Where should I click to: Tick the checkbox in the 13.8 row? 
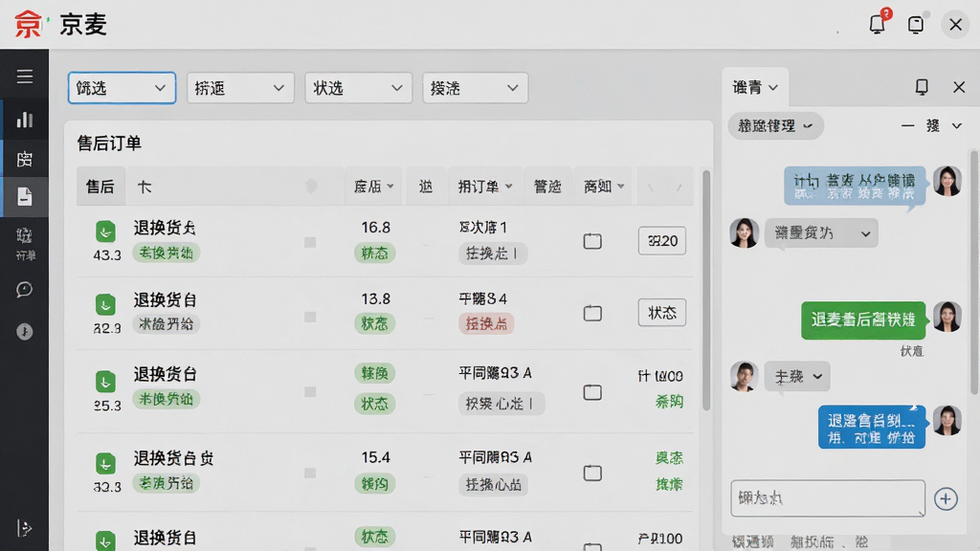592,313
